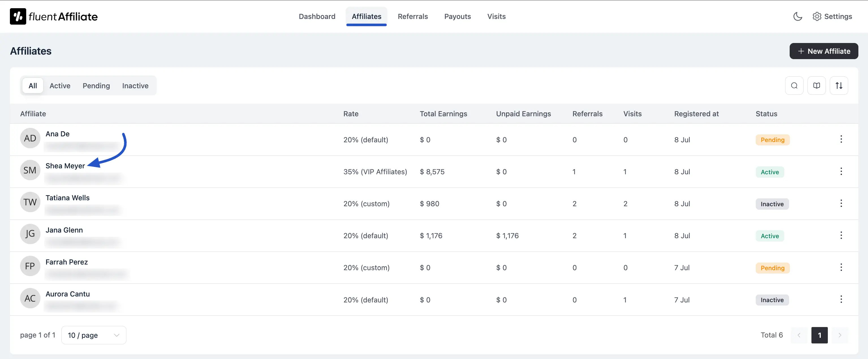Open the kebab menu for Aurora Cantu

coord(841,299)
